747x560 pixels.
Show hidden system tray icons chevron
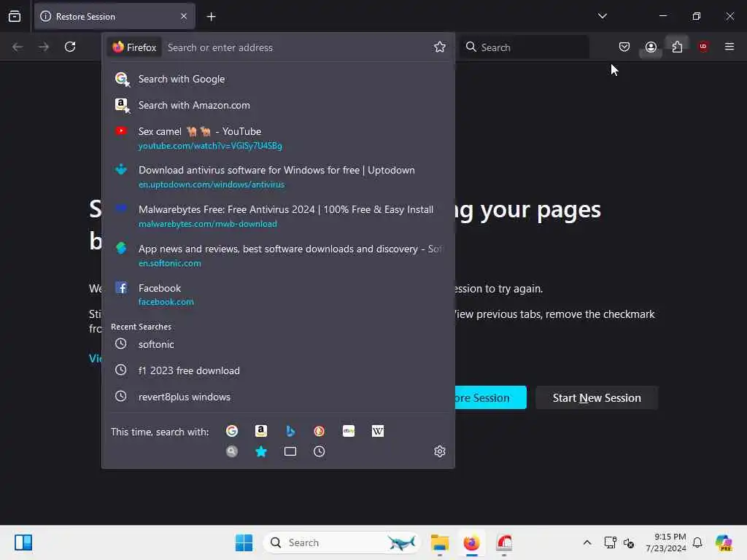tap(587, 542)
